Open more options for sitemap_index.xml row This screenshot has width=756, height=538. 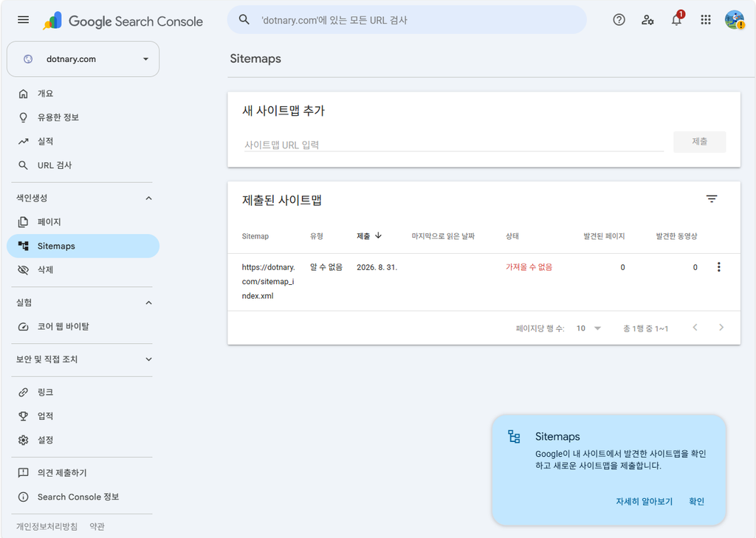coord(719,267)
